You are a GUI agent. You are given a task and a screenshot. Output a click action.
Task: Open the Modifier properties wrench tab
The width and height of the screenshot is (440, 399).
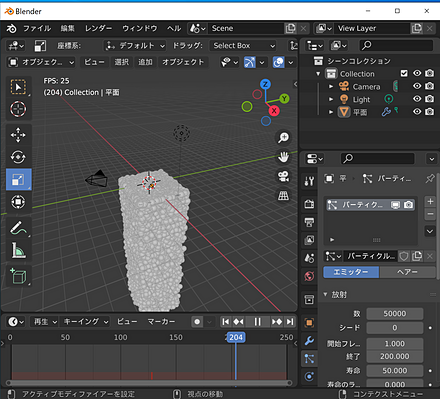[309, 341]
